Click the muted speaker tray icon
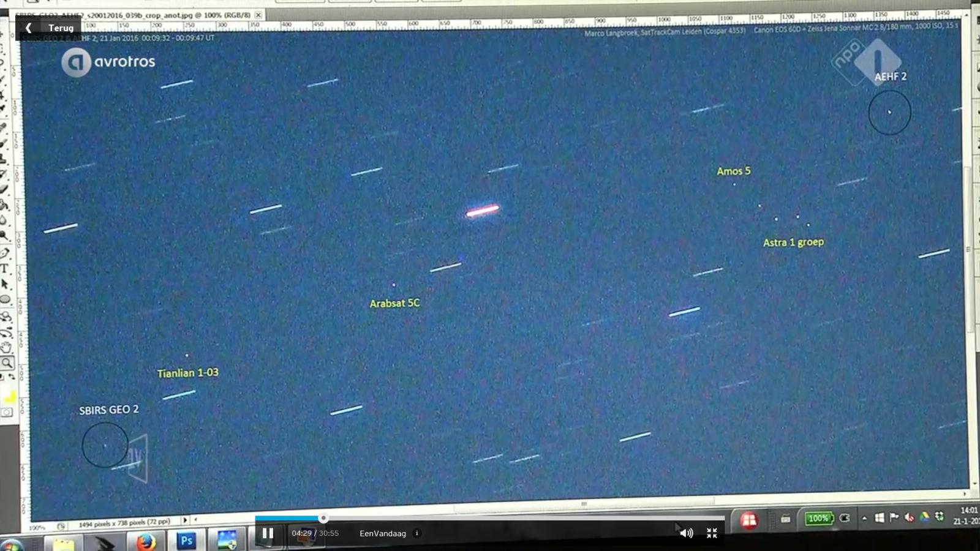 (x=910, y=517)
